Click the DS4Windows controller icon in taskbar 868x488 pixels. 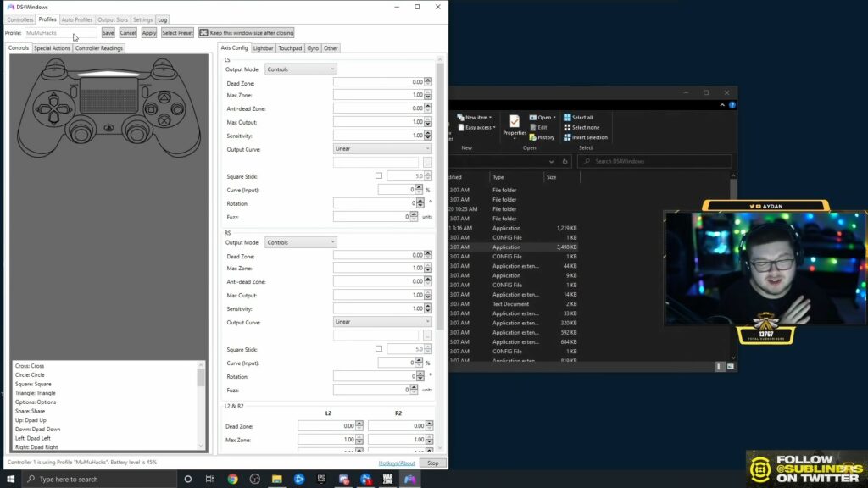409,480
